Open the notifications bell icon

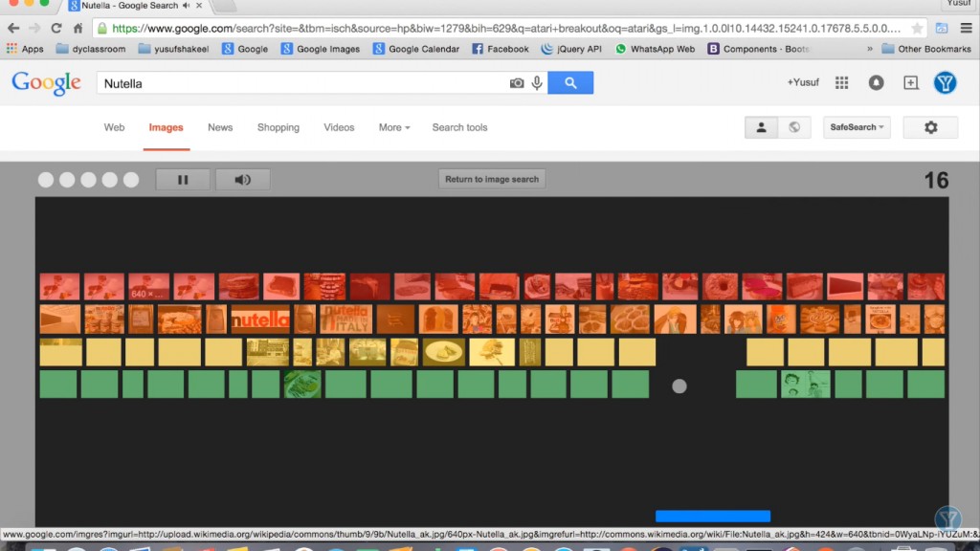[x=877, y=82]
